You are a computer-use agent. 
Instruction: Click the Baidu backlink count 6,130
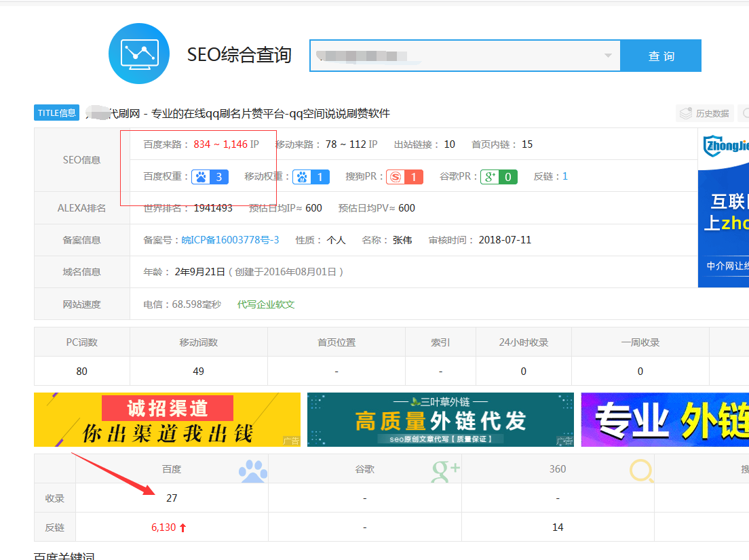click(x=164, y=527)
